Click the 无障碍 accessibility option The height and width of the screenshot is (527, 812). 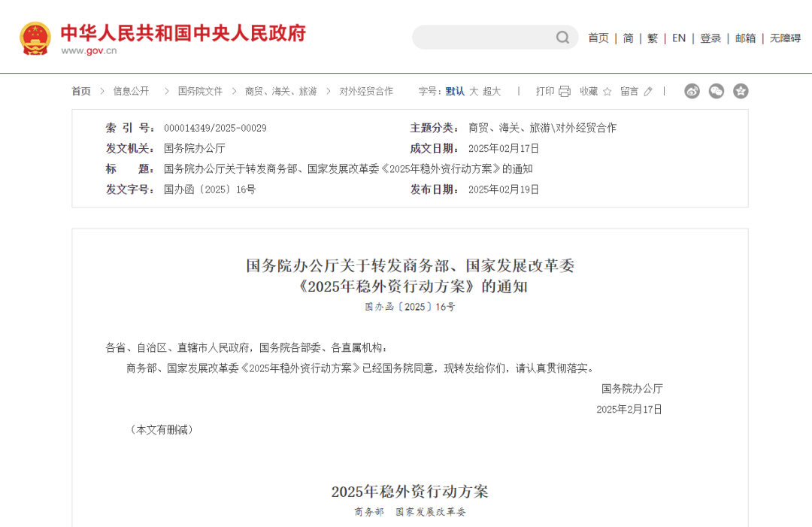784,37
